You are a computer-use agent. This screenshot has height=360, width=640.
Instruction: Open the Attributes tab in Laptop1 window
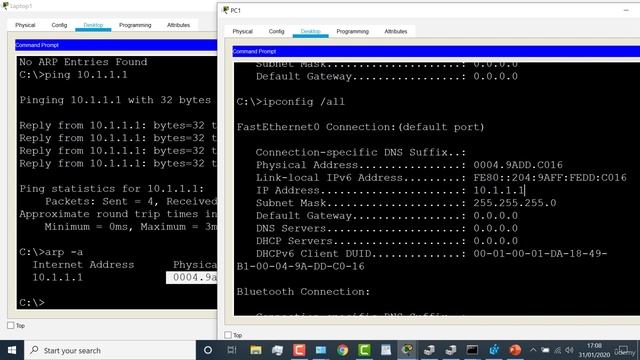click(178, 25)
